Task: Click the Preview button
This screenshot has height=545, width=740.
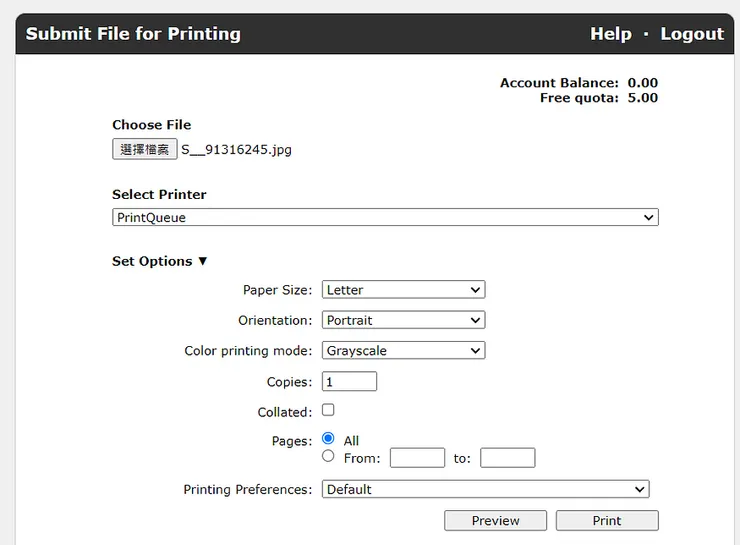Action: click(495, 520)
